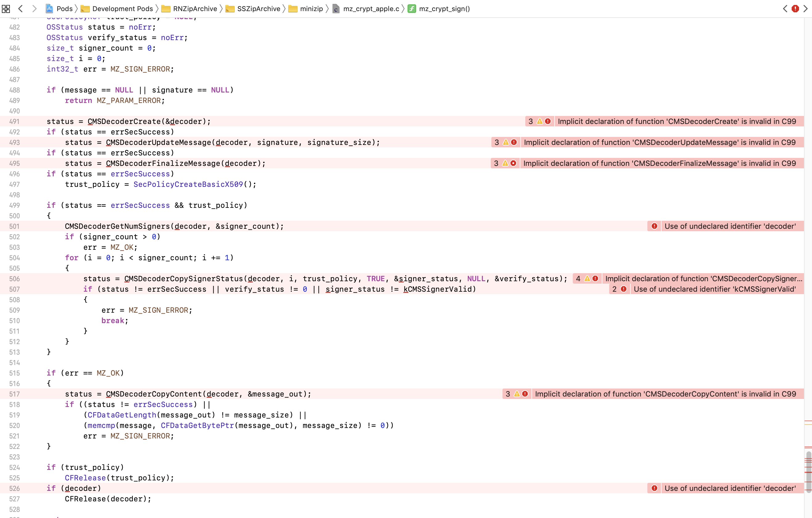The image size is (812, 518).
Task: Click the red issue badge in the toolbar
Action: click(x=795, y=9)
